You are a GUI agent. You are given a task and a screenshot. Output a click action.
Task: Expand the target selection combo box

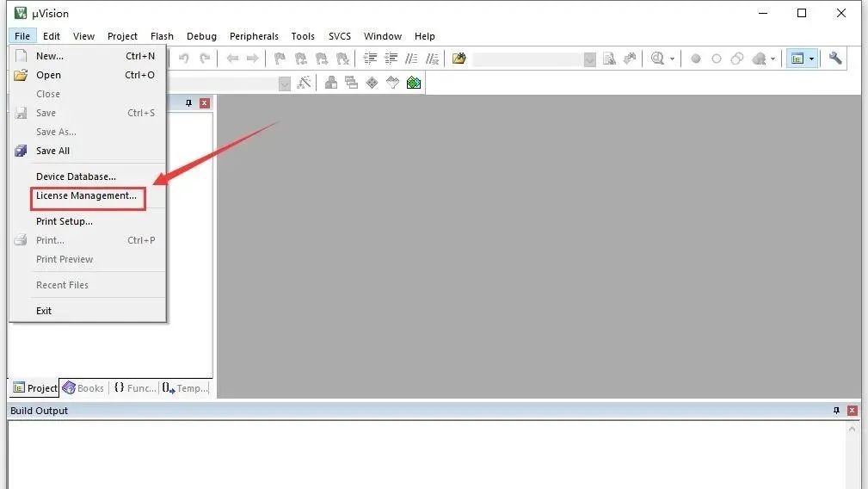pyautogui.click(x=285, y=84)
